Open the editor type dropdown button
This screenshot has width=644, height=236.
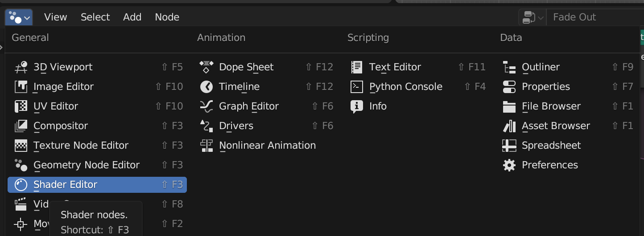tap(19, 17)
